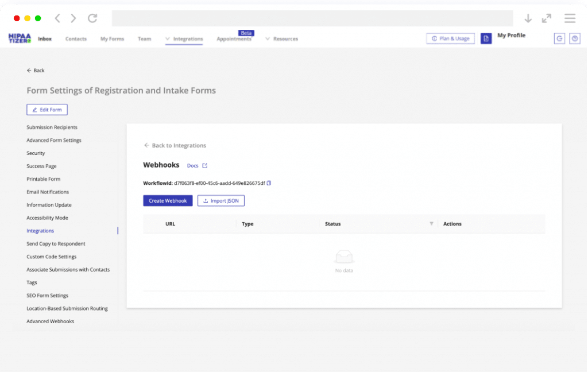Image resolution: width=588 pixels, height=372 pixels.
Task: Expand the Resources dropdown menu
Action: coord(281,38)
